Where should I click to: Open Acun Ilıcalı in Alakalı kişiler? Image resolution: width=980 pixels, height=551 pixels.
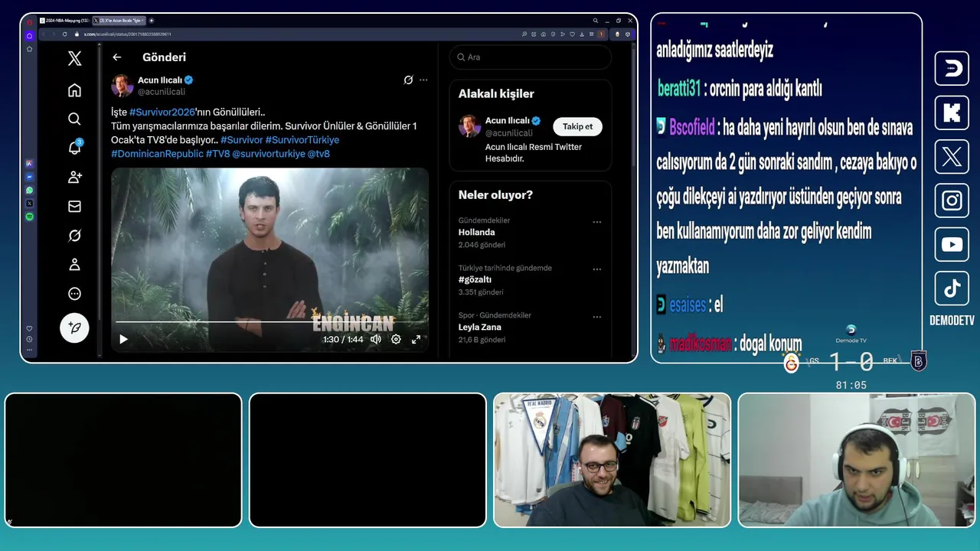(x=508, y=121)
